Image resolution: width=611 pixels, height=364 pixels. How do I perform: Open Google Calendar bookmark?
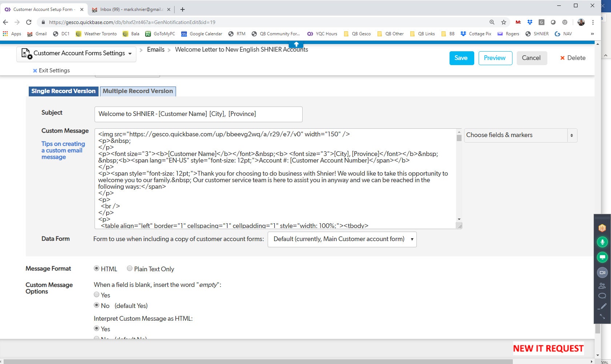coord(201,34)
